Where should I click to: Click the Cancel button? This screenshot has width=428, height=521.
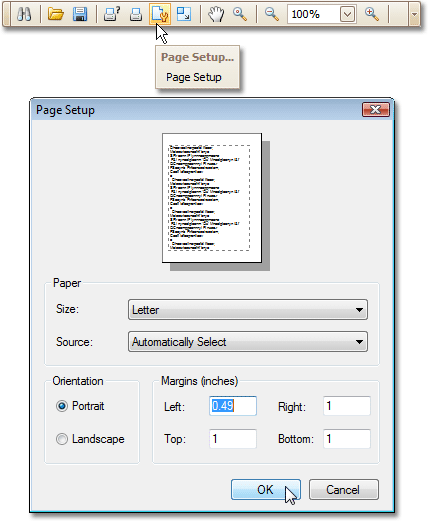(343, 490)
